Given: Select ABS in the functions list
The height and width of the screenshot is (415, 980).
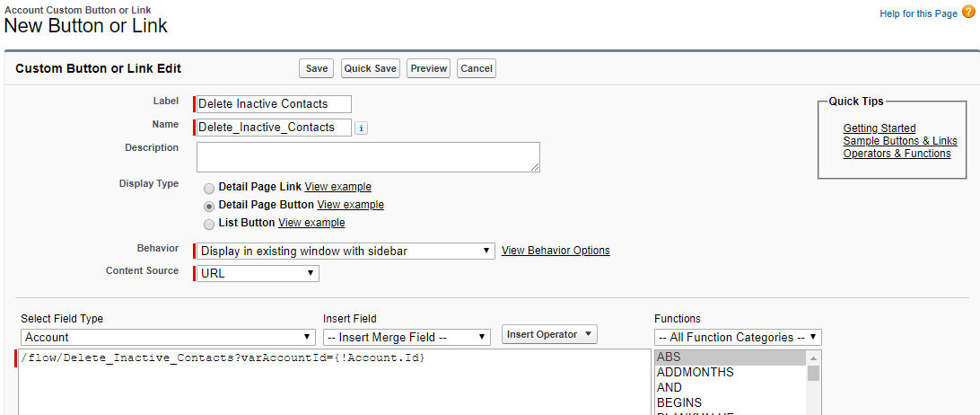Looking at the screenshot, I should 730,358.
